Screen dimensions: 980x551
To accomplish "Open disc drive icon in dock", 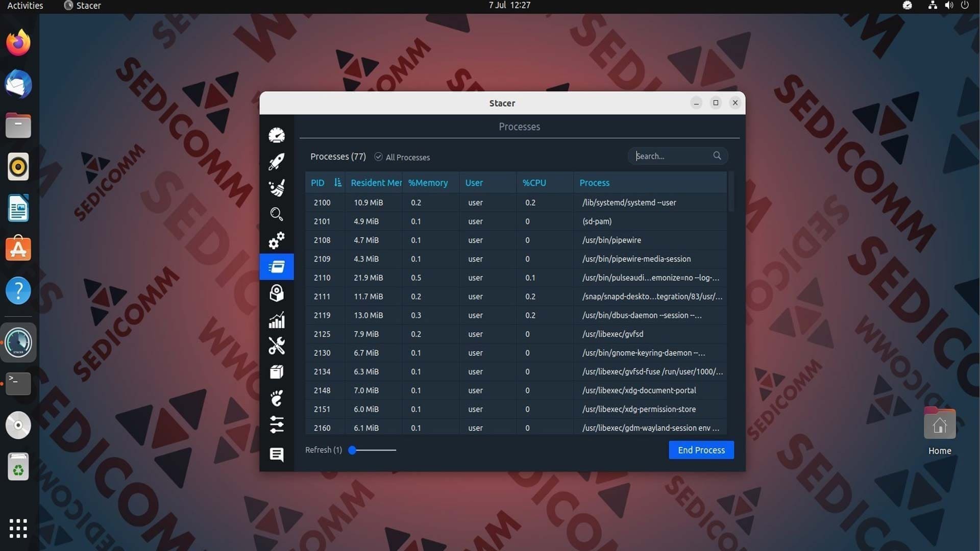I will point(18,425).
